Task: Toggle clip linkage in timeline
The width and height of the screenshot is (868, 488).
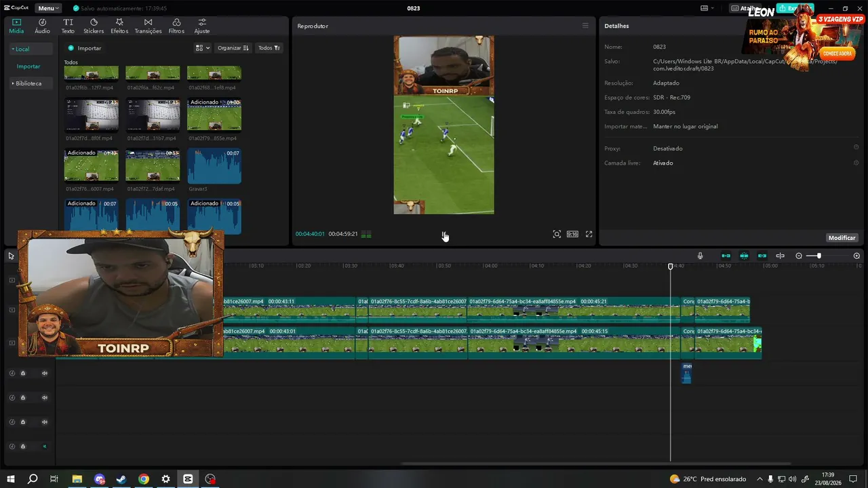Action: [762, 256]
